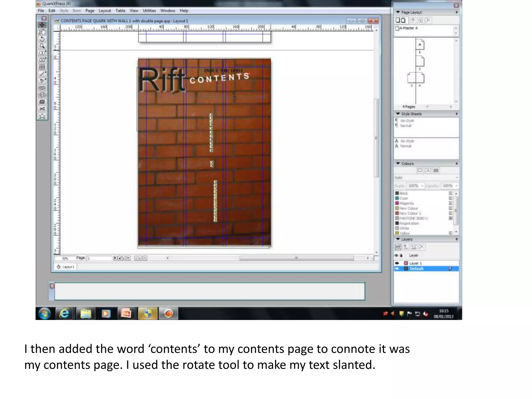Select the Scissors tool

pos(42,109)
